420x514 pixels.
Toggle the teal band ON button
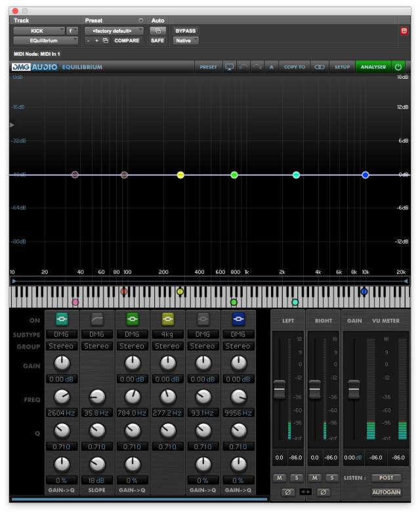[x=62, y=319]
